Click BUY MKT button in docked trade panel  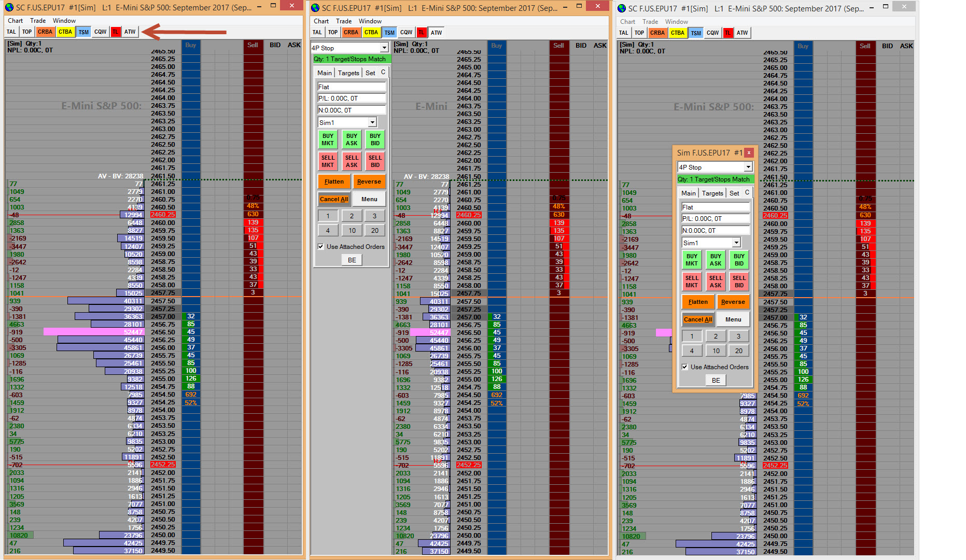point(328,139)
